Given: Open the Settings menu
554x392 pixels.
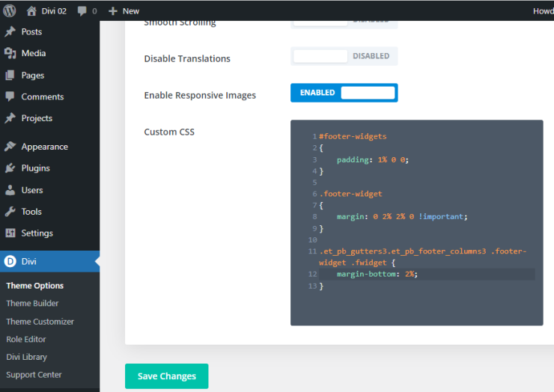Looking at the screenshot, I should [x=50, y=233].
